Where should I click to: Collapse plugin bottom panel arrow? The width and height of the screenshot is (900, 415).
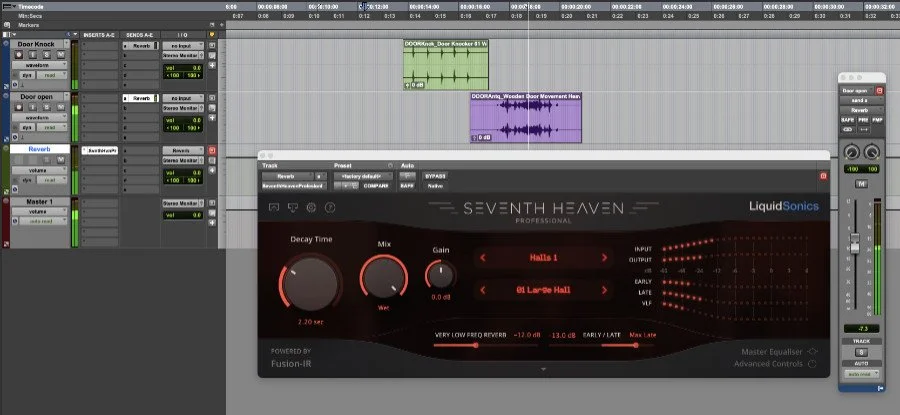(x=544, y=369)
